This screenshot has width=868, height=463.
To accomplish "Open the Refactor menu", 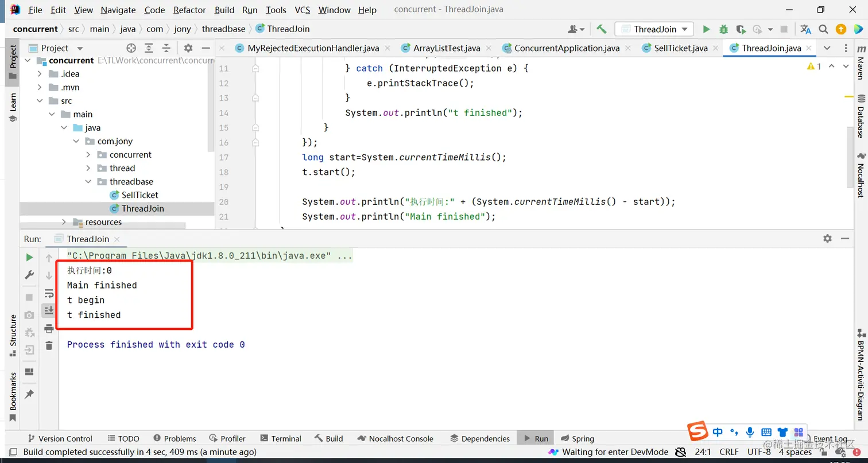I will click(x=189, y=10).
